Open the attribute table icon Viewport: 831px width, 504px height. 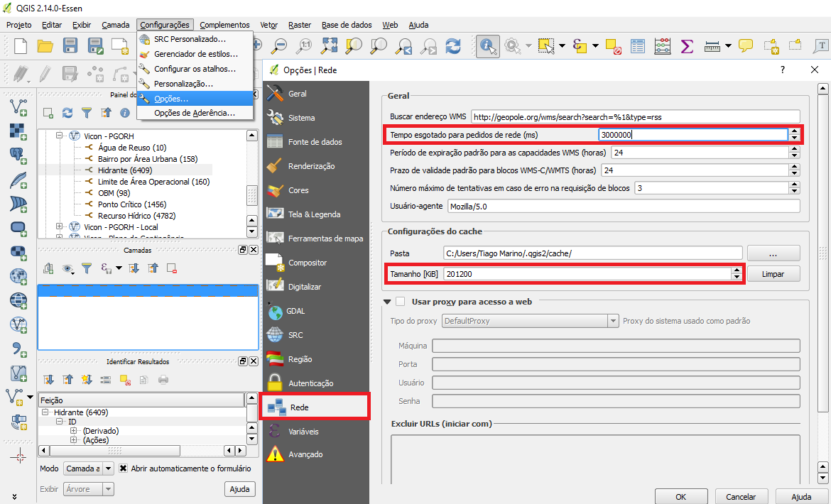click(x=638, y=46)
